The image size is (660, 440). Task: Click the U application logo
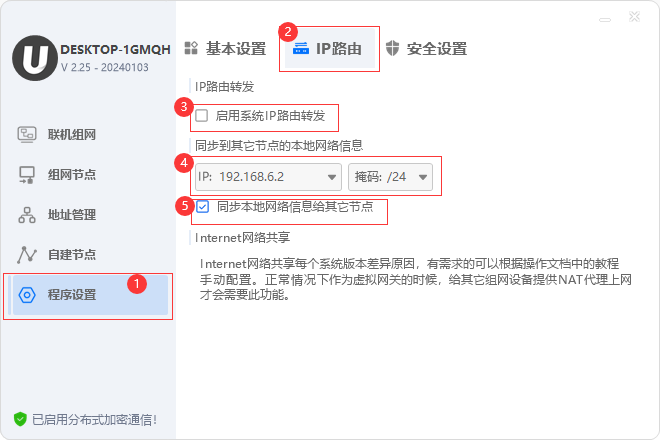[35, 58]
